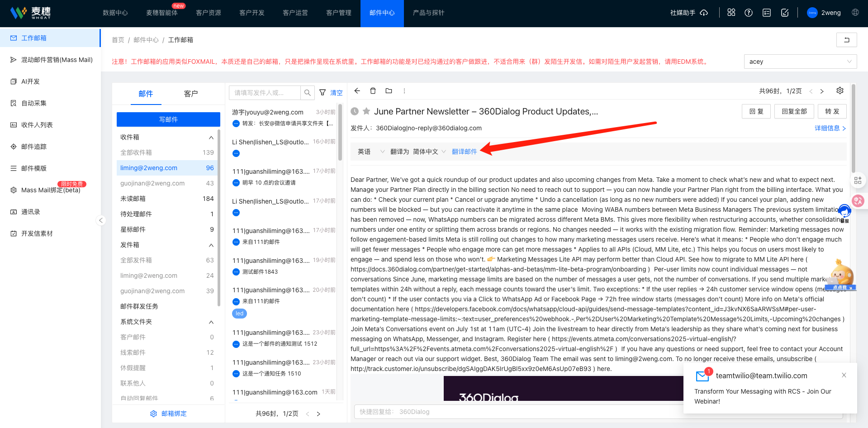Screen dimensions: 868x428
Task: Click 清空 to clear filters
Action: [x=336, y=93]
